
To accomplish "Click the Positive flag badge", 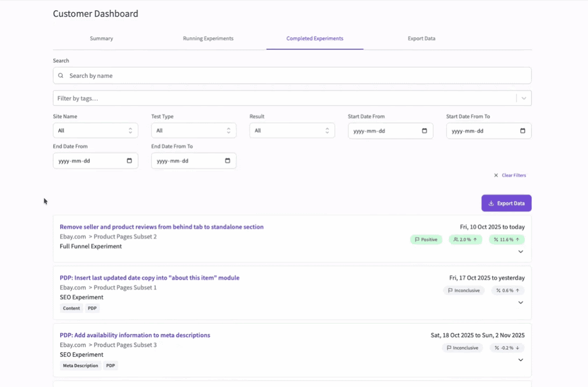I will pyautogui.click(x=426, y=240).
